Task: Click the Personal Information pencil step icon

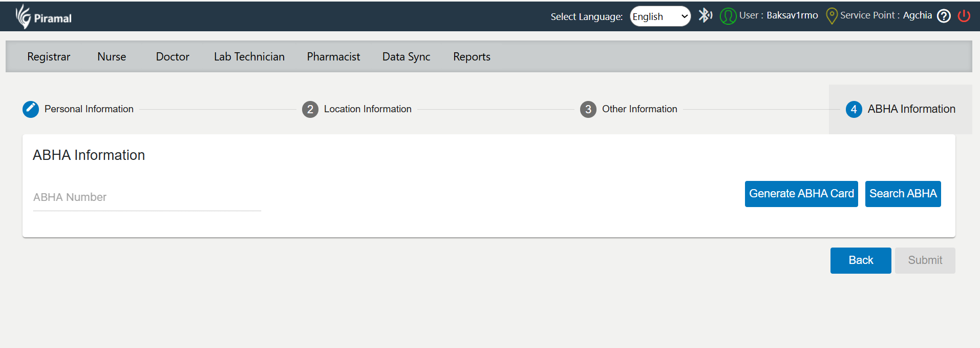Action: (31, 109)
